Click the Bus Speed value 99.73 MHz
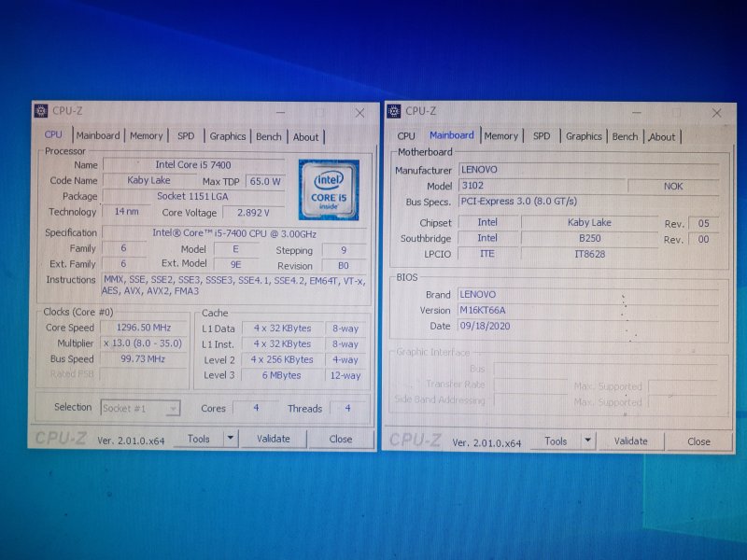Image resolution: width=747 pixels, height=560 pixels. pyautogui.click(x=144, y=359)
